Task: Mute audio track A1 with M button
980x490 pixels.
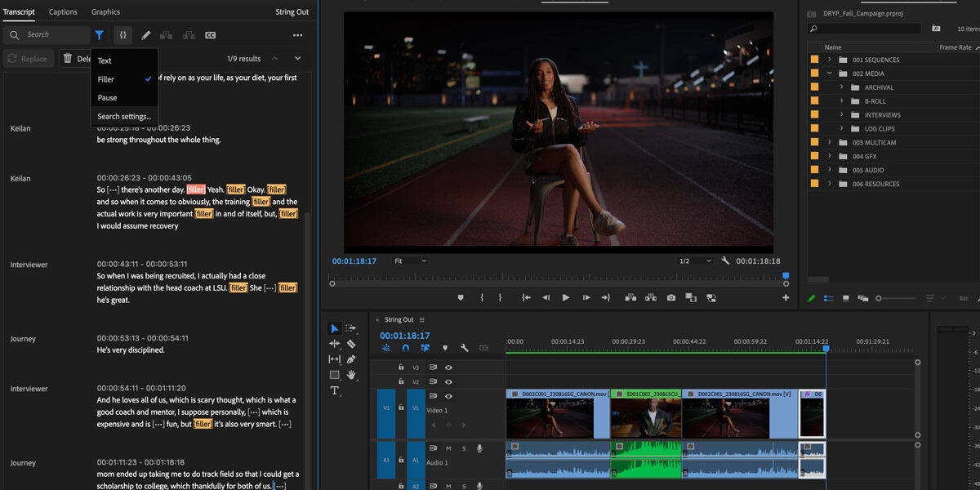Action: [448, 448]
